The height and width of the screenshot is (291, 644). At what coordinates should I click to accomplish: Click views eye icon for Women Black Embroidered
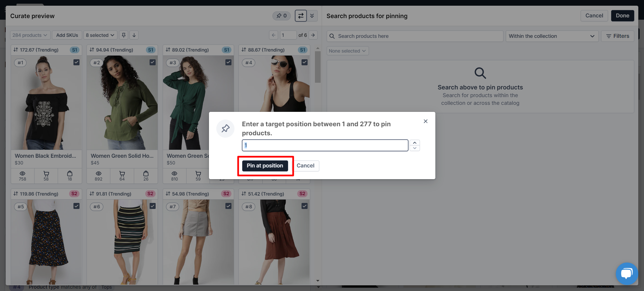pos(22,173)
